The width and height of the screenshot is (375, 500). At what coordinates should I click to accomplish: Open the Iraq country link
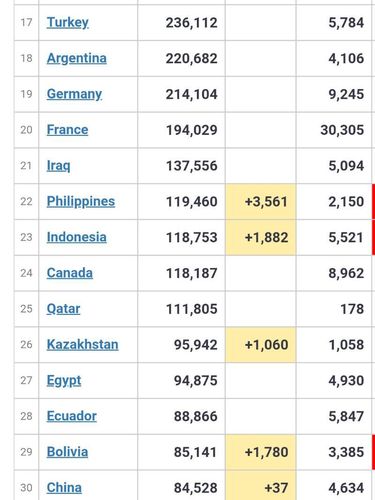pyautogui.click(x=59, y=166)
